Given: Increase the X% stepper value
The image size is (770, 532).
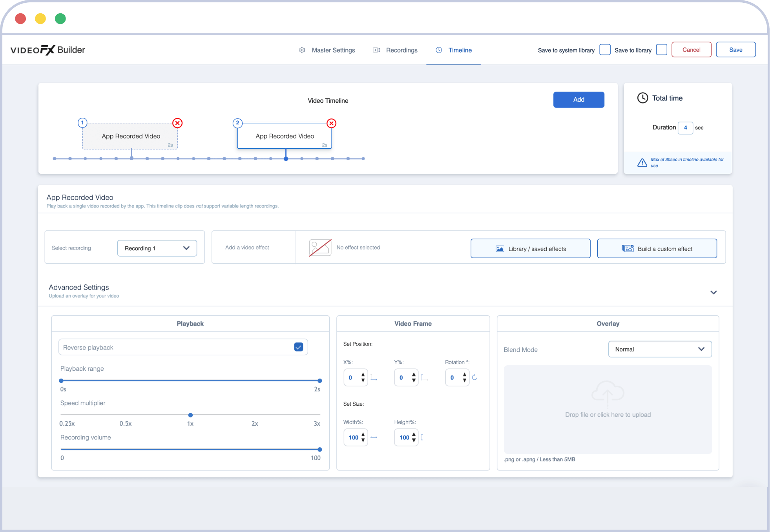Looking at the screenshot, I should tap(363, 375).
